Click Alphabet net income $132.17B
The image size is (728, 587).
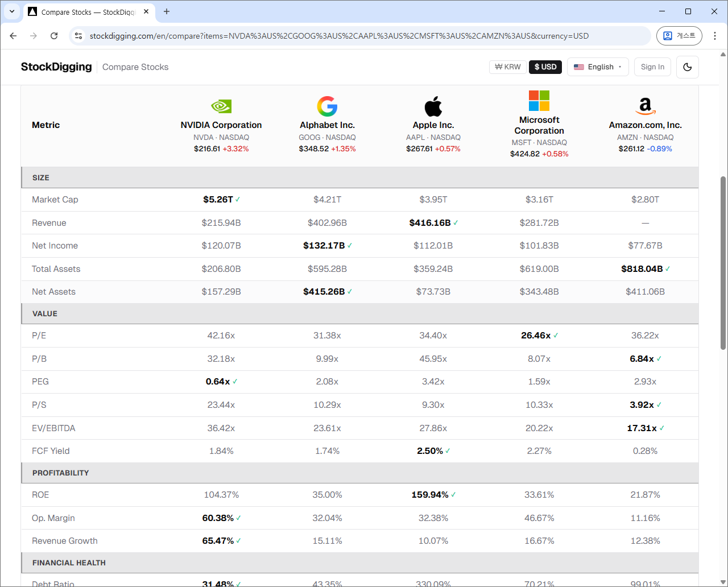point(324,246)
